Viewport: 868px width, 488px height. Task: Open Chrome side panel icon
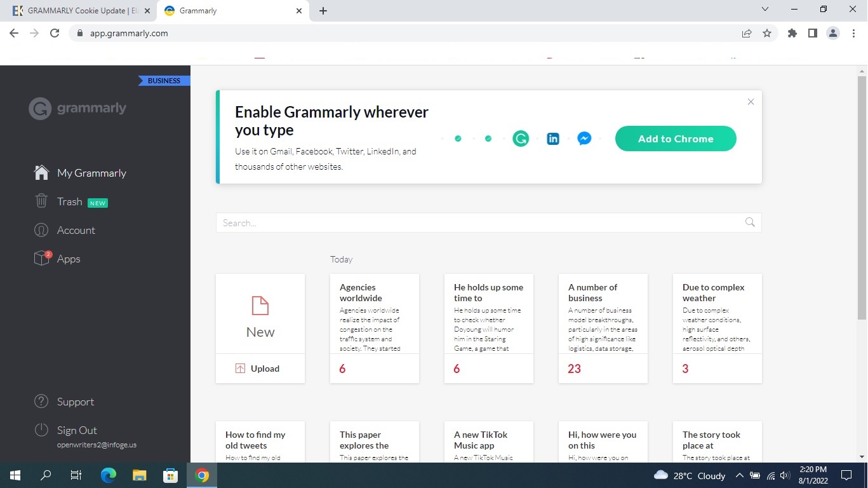click(813, 33)
